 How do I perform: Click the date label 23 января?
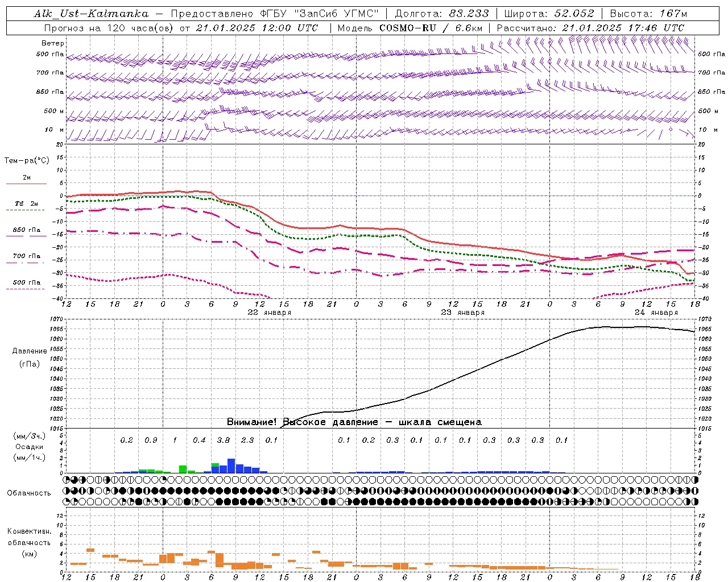[463, 313]
